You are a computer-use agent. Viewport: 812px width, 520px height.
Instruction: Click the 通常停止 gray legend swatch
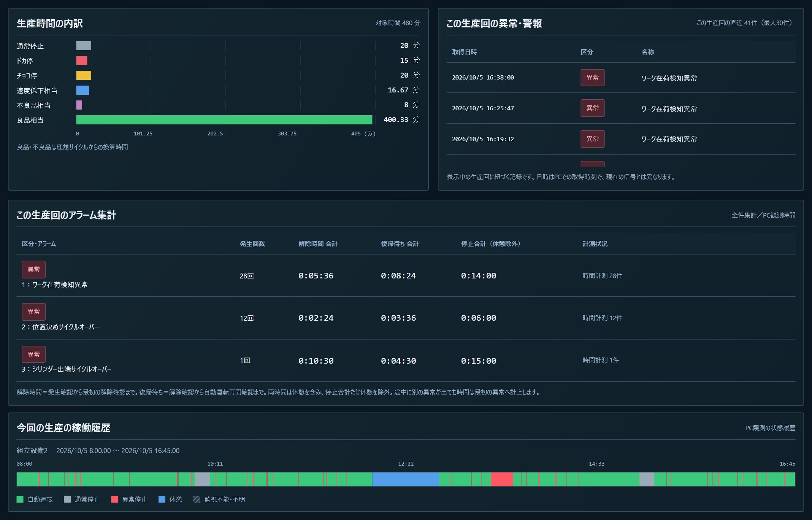point(67,499)
